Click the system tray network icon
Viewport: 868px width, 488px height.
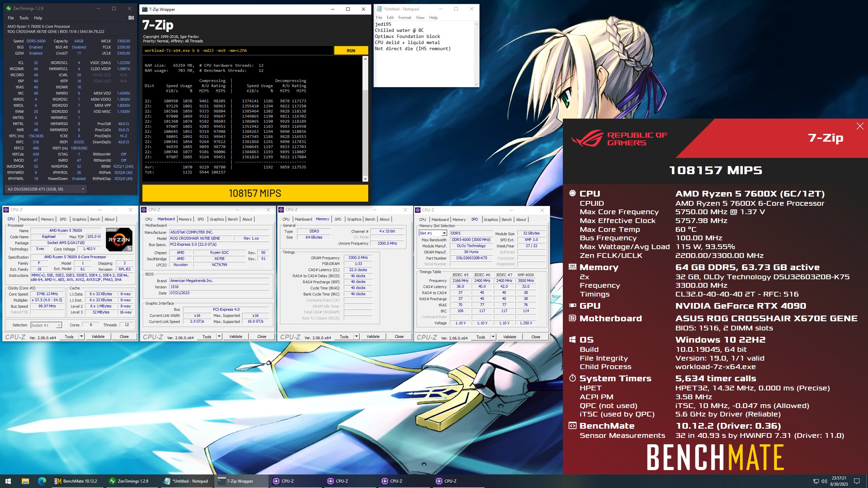[x=816, y=481]
